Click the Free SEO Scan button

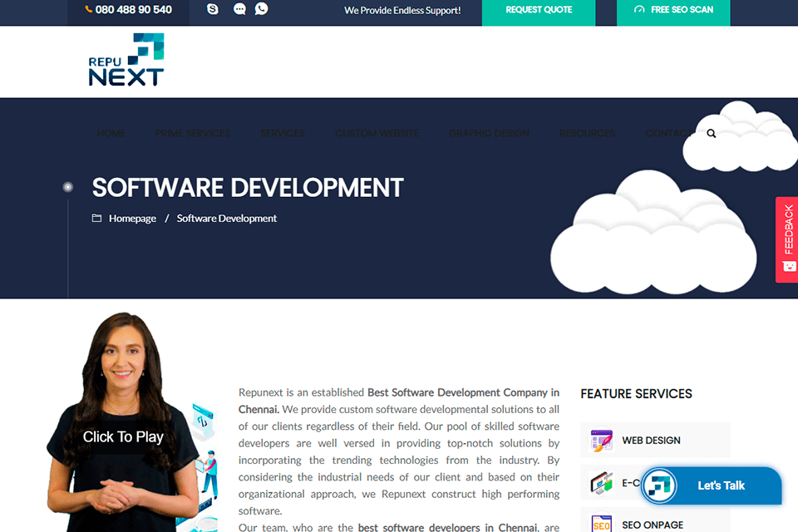673,11
